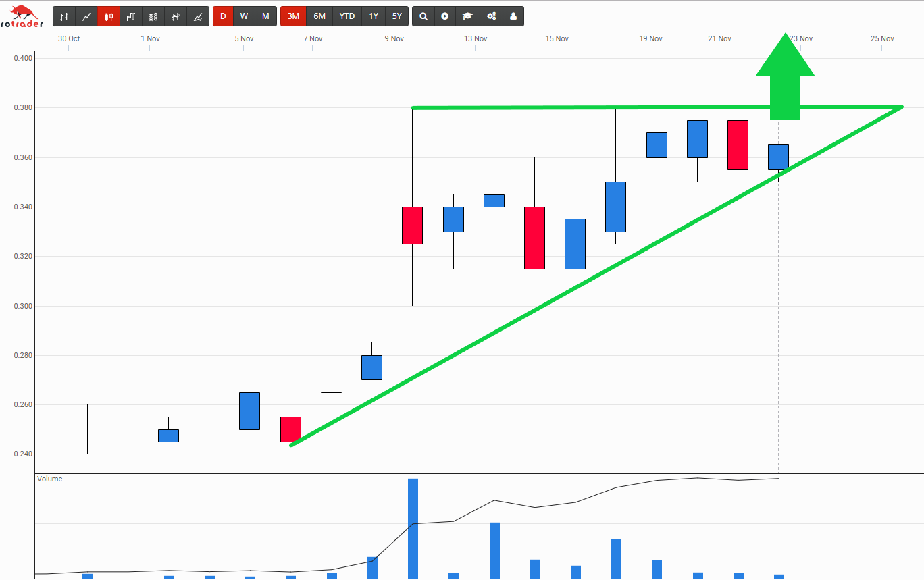
Task: Select the line chart type
Action: [x=86, y=16]
